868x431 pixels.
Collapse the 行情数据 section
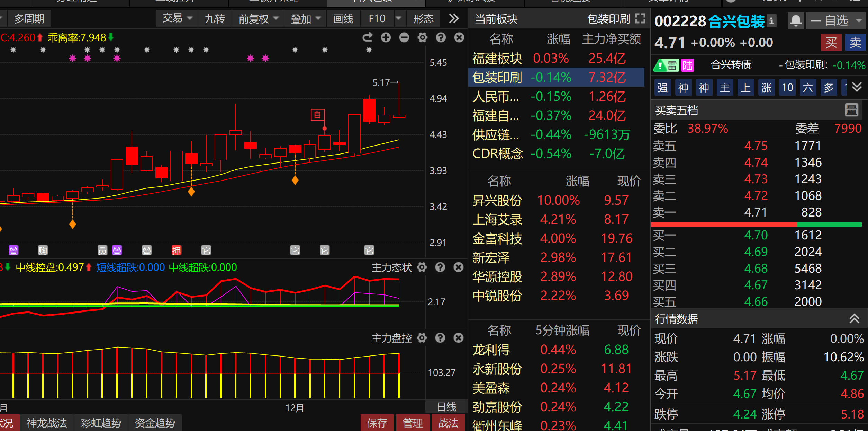click(x=855, y=318)
